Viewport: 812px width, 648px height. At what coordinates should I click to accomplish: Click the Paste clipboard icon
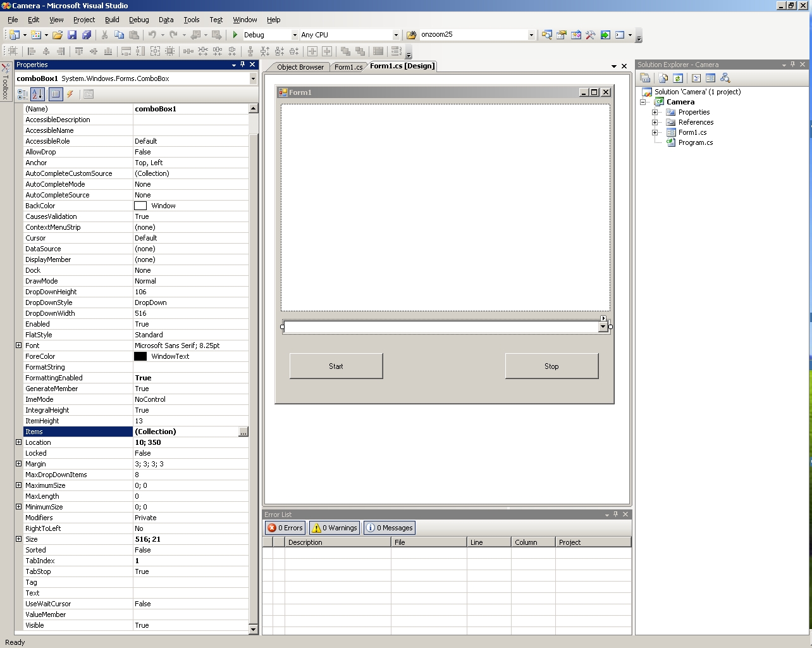pos(133,35)
